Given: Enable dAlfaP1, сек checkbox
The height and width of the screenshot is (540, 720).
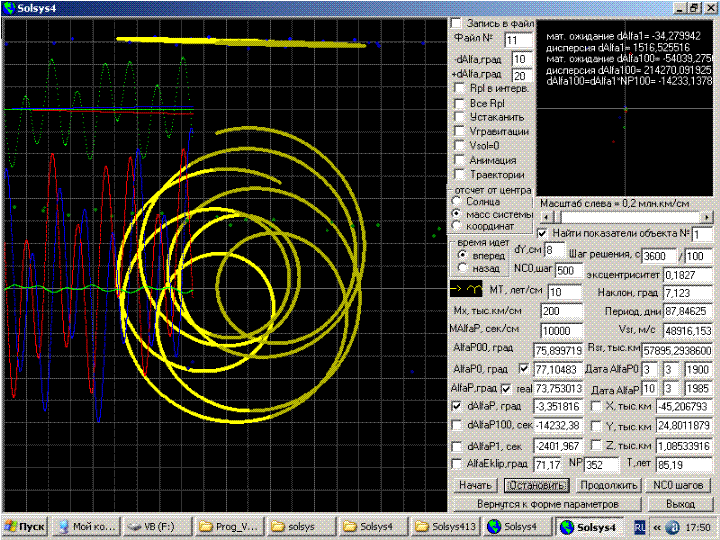Looking at the screenshot, I should [x=457, y=446].
